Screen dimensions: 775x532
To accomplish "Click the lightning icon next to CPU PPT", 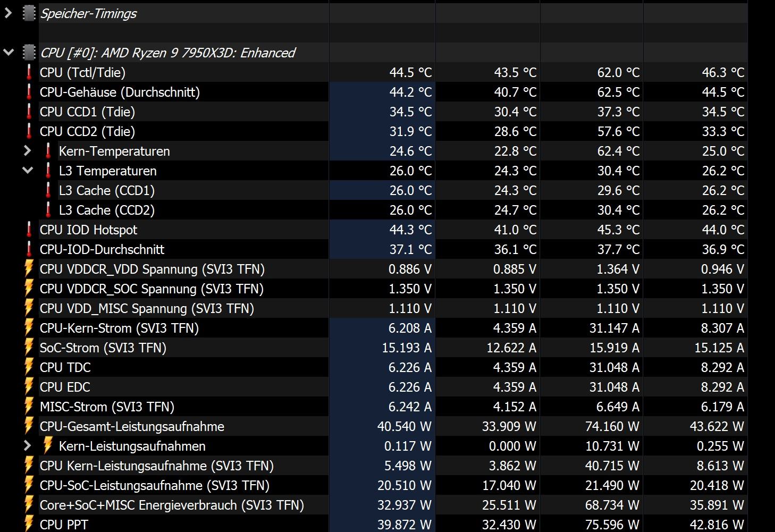I will click(x=29, y=523).
